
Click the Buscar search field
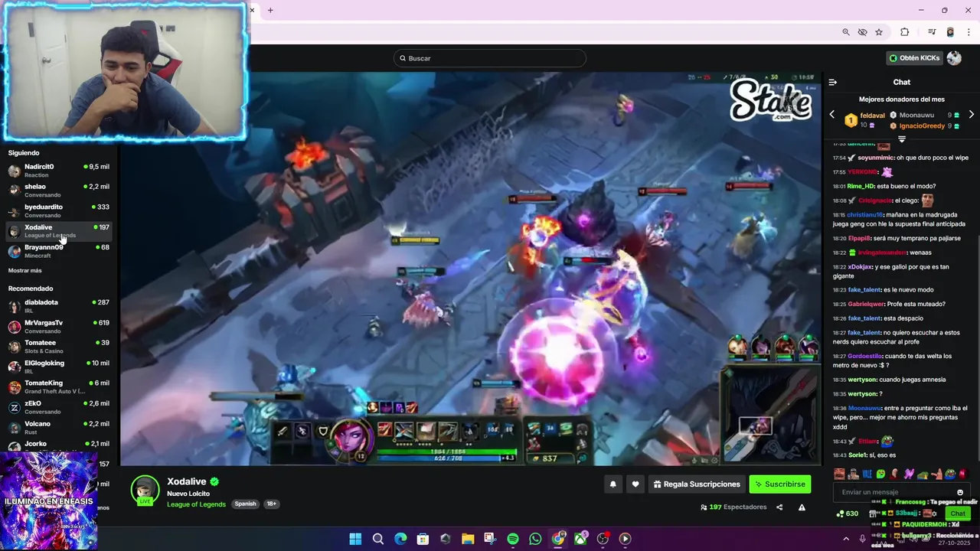(490, 58)
